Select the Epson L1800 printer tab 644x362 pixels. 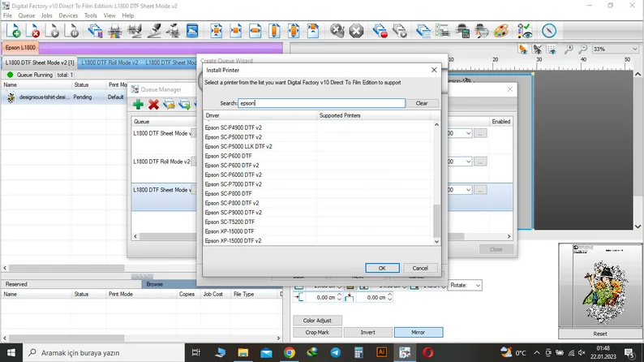[20, 48]
